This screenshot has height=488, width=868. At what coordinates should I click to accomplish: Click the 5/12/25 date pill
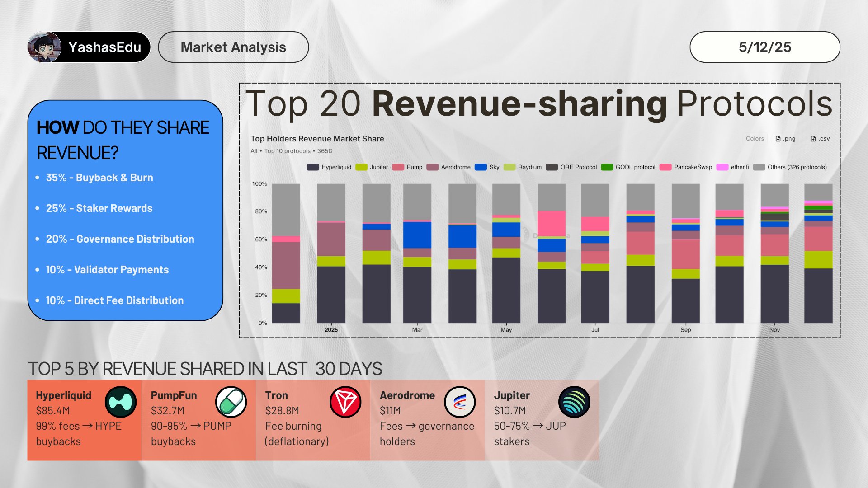(764, 47)
